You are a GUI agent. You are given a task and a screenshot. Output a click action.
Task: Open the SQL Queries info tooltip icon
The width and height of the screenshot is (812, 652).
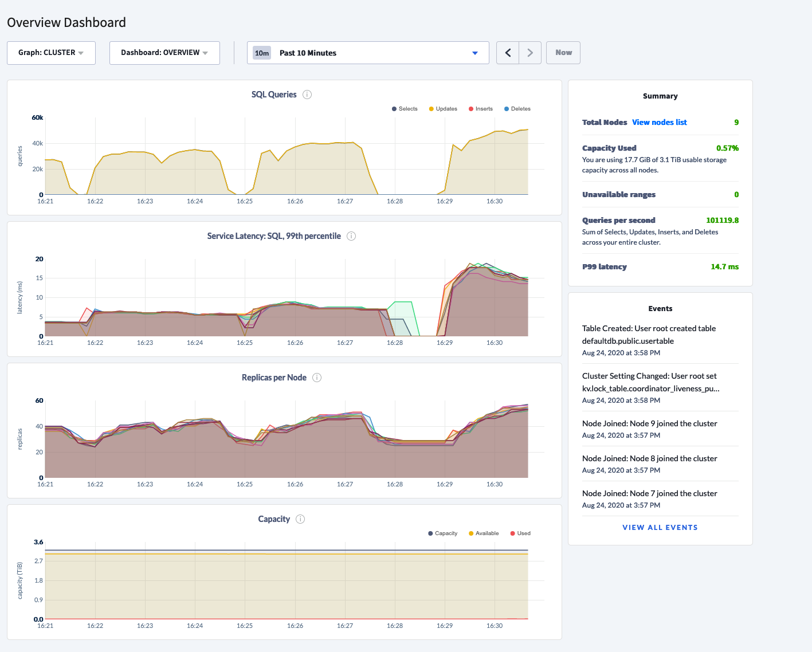[307, 95]
